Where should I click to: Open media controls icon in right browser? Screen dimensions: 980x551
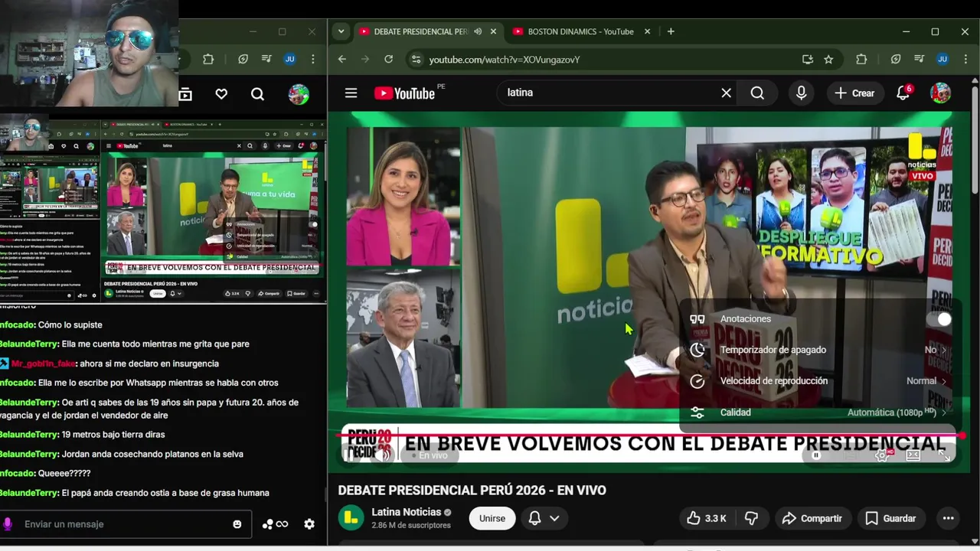tap(920, 59)
